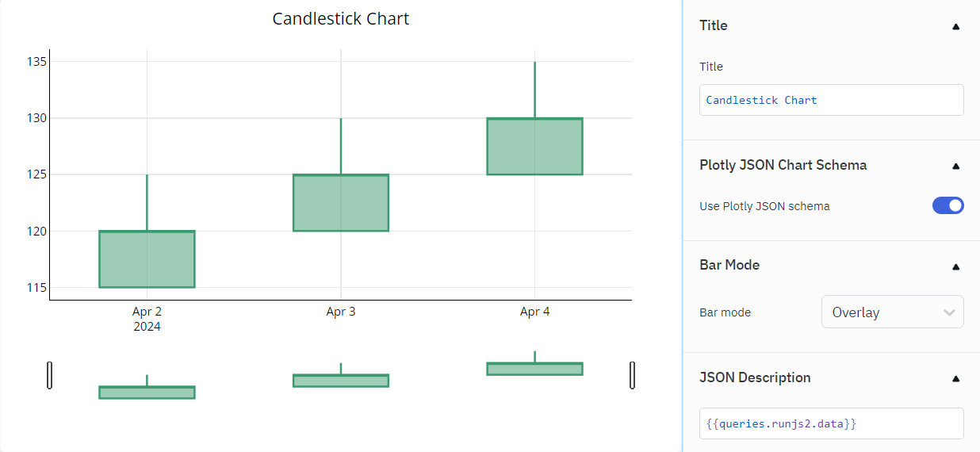Click the Apr 3 x-axis label
The height and width of the screenshot is (452, 980).
point(341,312)
